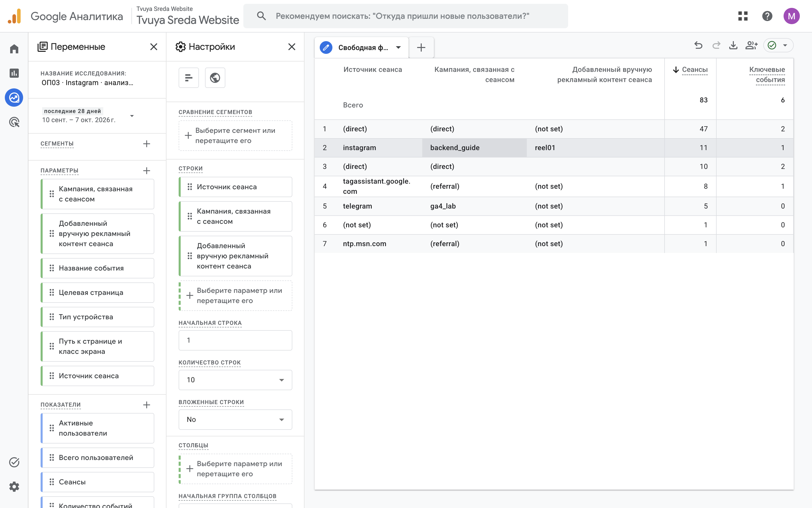Click the Ключевые события column header
This screenshot has width=812, height=508.
[767, 75]
